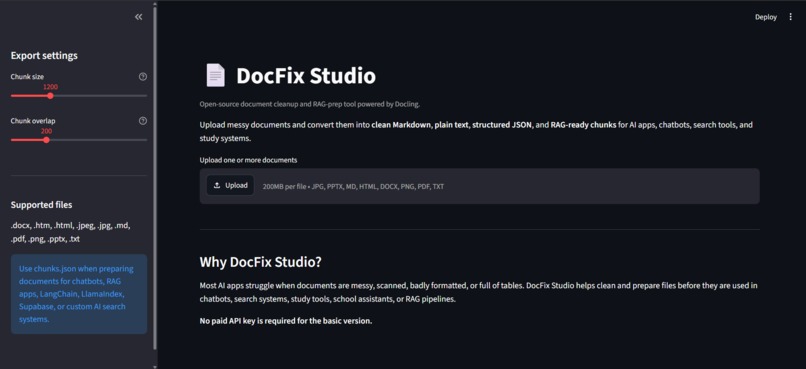The image size is (806, 369).
Task: Open the three-dot main menu
Action: pos(791,17)
